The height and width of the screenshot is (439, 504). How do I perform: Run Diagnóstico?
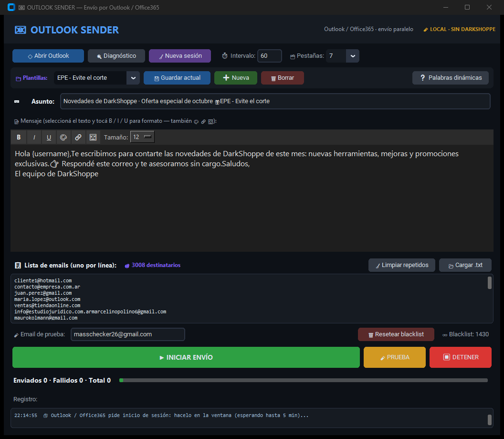click(x=116, y=56)
